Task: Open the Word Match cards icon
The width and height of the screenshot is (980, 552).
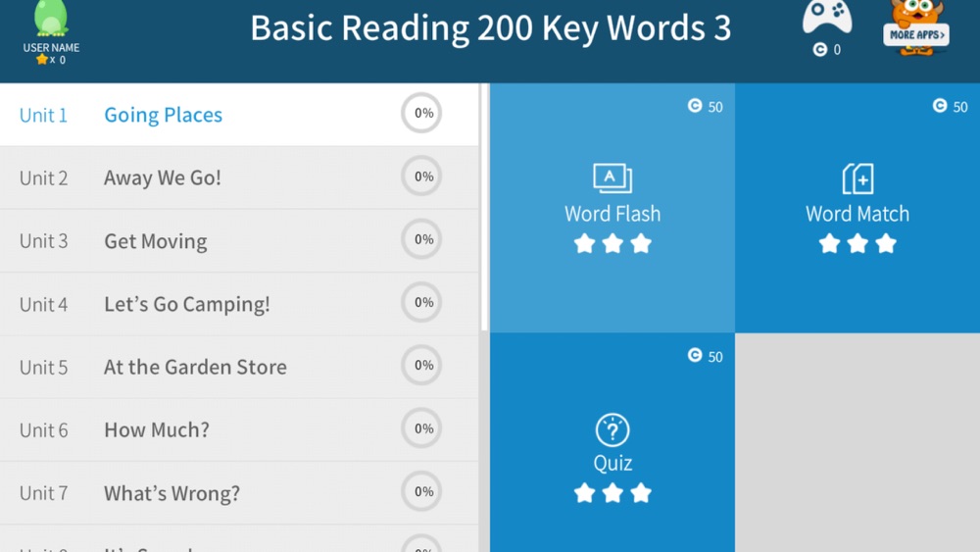Action: click(x=857, y=178)
